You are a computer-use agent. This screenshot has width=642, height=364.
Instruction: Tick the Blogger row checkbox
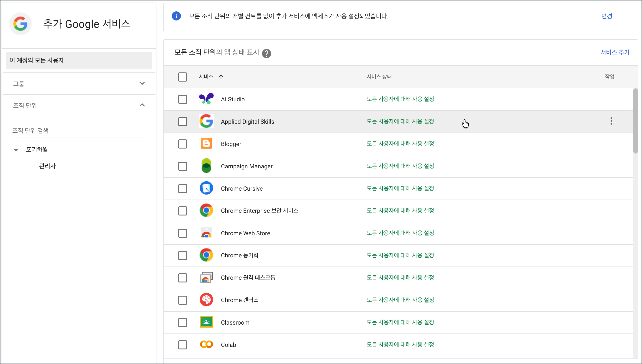[x=182, y=144]
